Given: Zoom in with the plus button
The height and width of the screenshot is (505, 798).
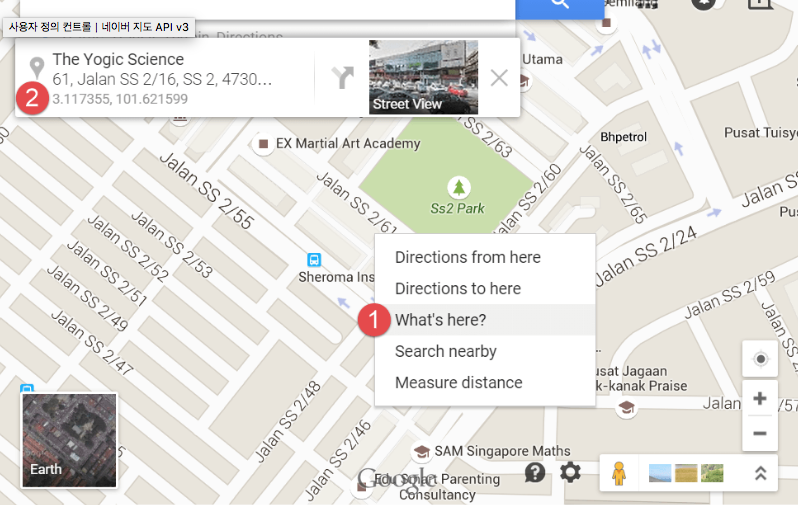Looking at the screenshot, I should point(760,398).
